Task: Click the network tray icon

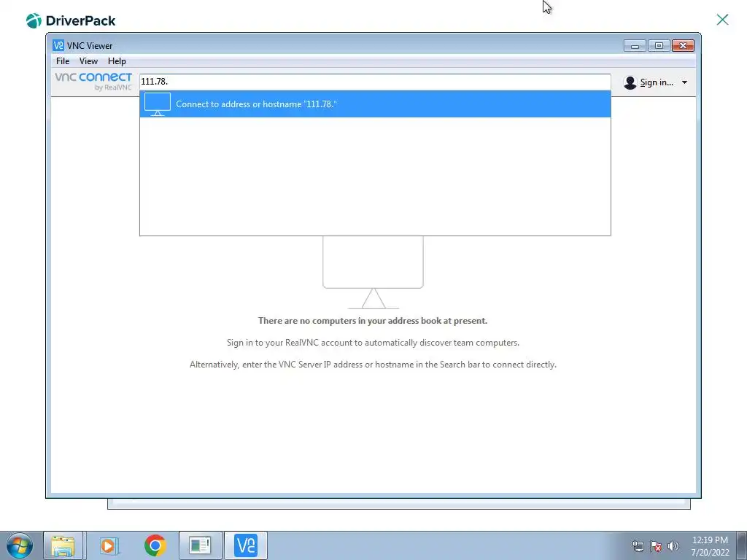Action: point(638,546)
